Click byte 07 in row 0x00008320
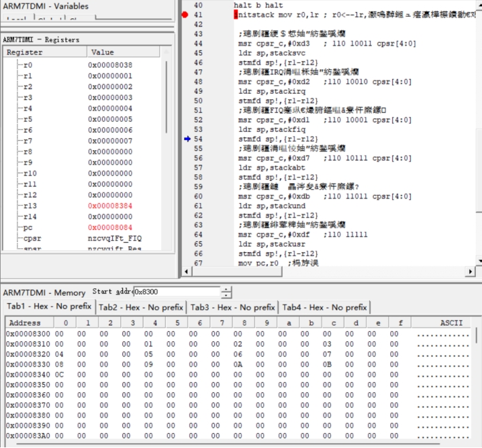482x448 pixels. tap(327, 354)
